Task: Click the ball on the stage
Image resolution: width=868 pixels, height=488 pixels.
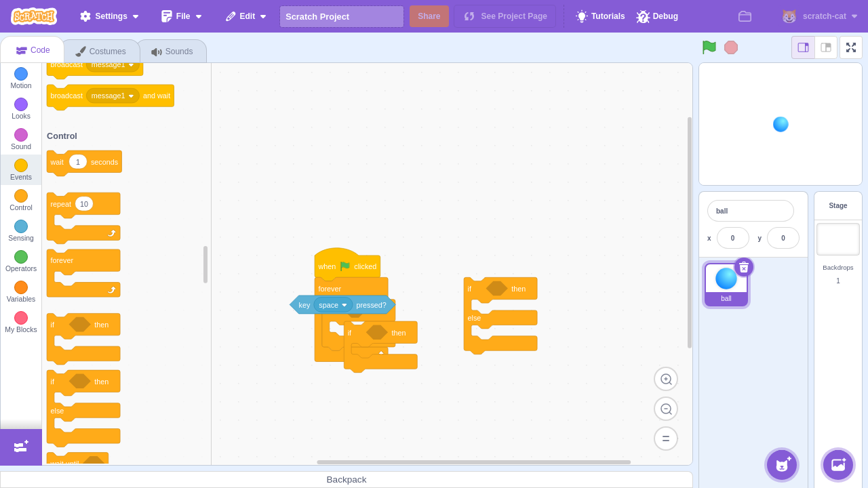Action: pos(781,125)
